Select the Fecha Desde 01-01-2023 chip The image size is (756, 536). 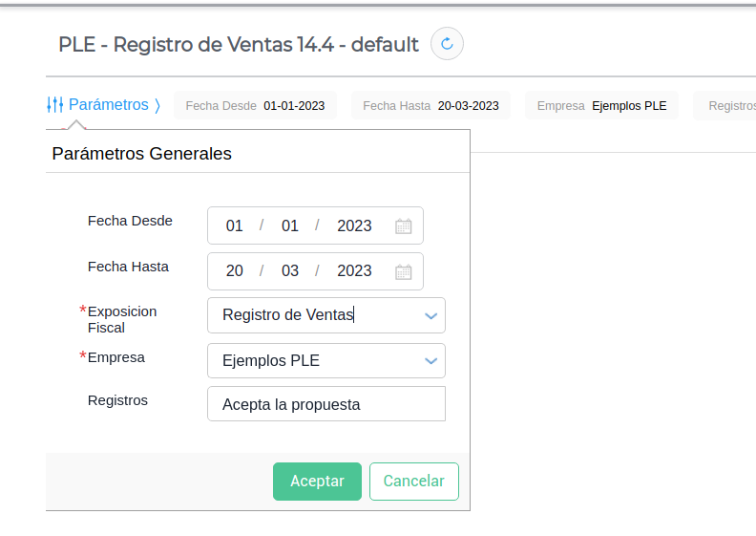[255, 106]
